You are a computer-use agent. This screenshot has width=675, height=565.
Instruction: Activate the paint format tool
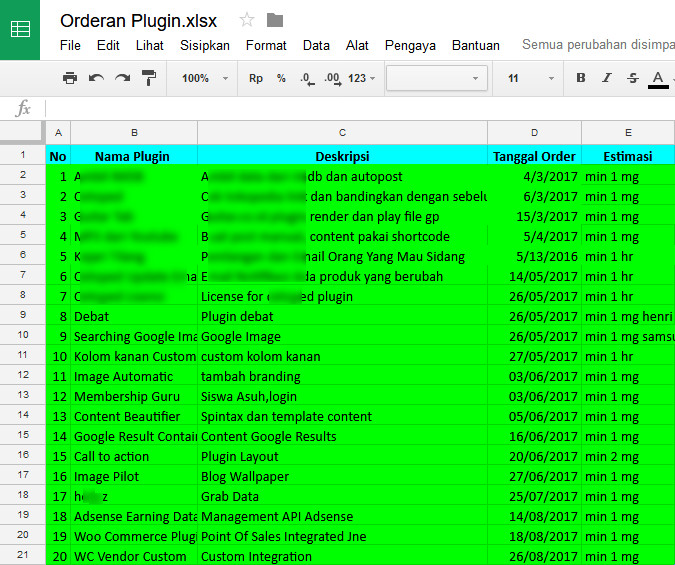149,78
